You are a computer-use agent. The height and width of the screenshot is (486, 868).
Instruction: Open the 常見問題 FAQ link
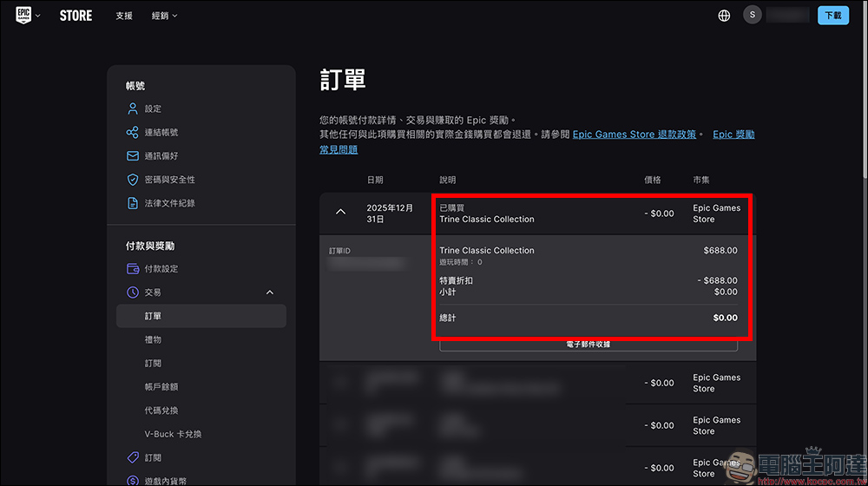pos(339,149)
